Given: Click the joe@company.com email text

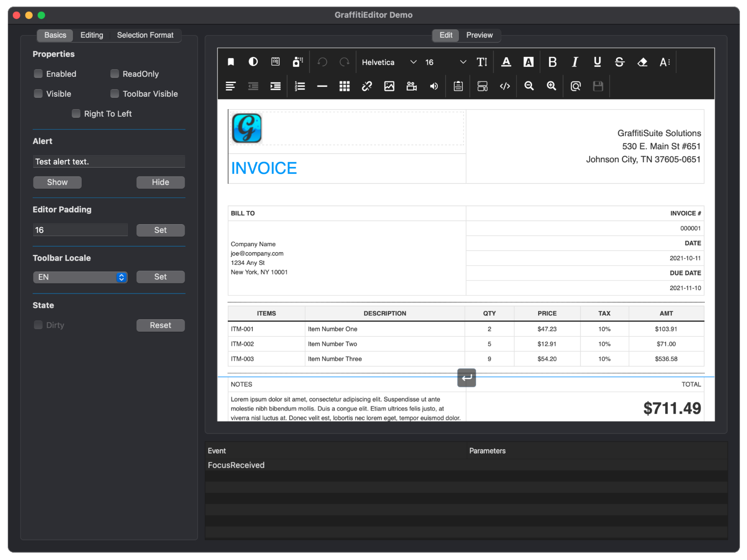Looking at the screenshot, I should 257,254.
